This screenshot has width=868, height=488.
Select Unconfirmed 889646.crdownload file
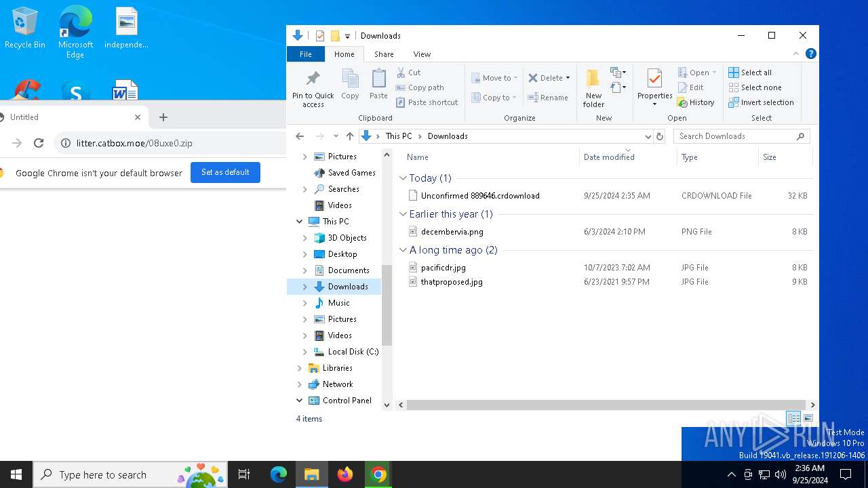click(480, 196)
